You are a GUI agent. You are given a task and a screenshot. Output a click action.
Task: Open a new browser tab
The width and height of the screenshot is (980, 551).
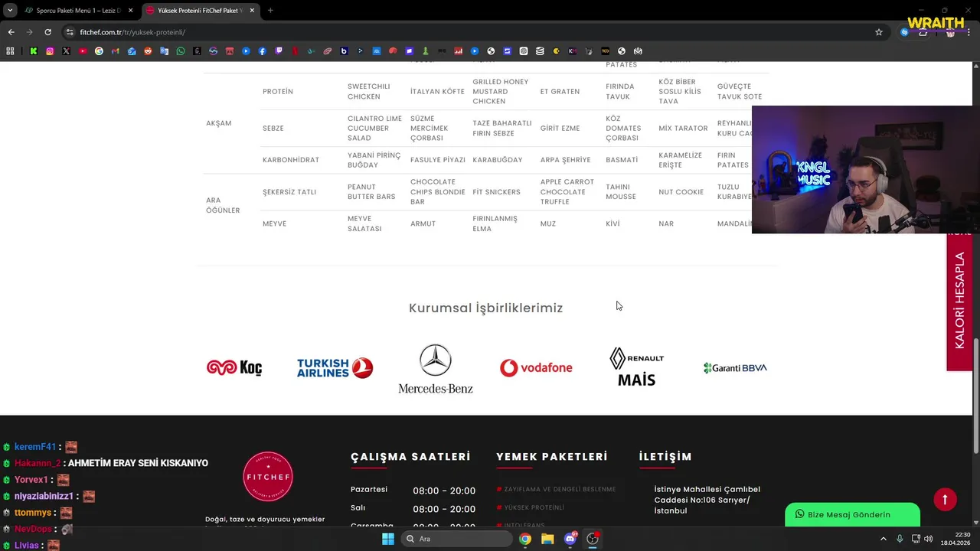(x=270, y=11)
